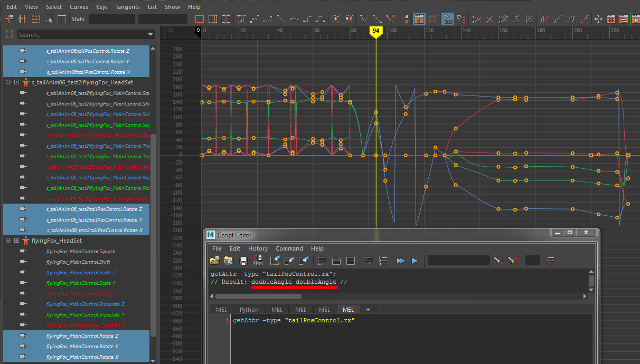
Task: Swap buffer curves in the Graph Editor
Action: 349,18
